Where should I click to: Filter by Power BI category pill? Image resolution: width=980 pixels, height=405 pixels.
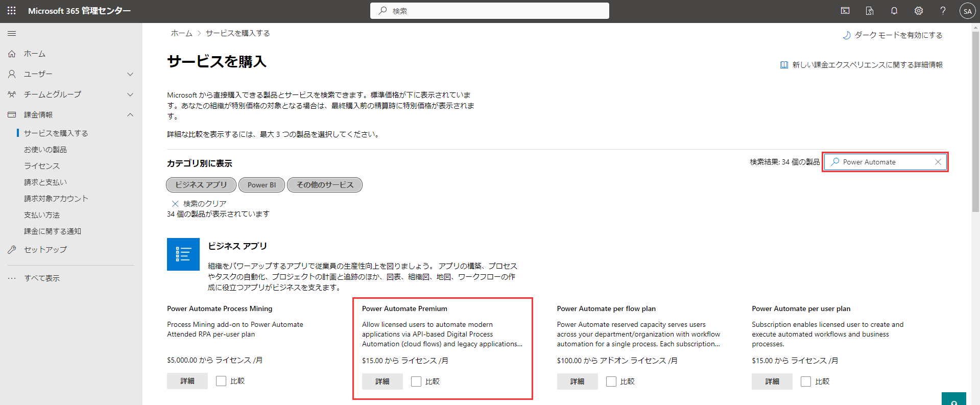261,185
